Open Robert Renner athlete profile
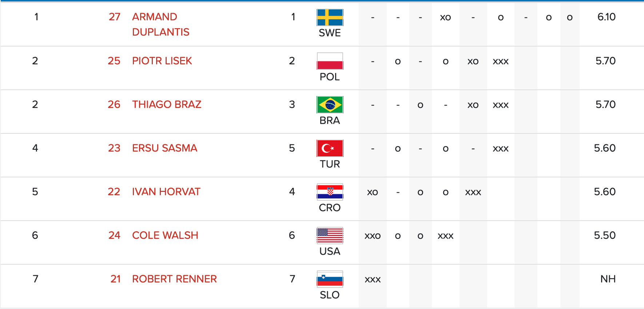The image size is (644, 309). (x=174, y=279)
